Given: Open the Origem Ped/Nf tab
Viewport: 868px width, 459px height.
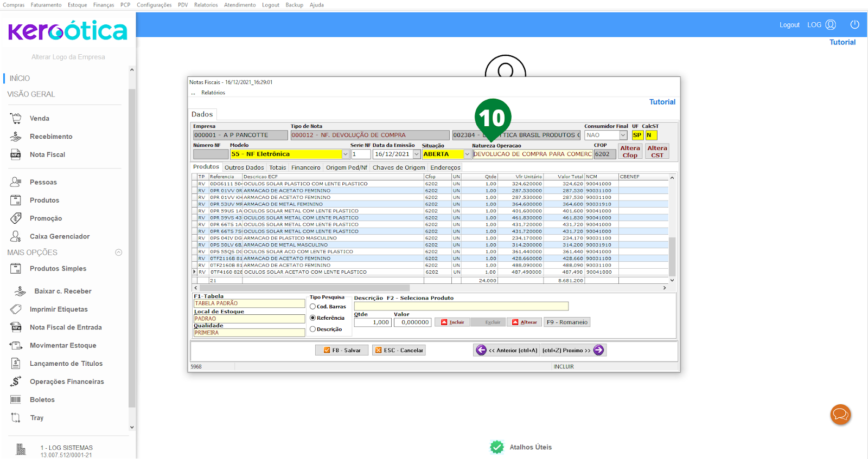Looking at the screenshot, I should coord(347,167).
